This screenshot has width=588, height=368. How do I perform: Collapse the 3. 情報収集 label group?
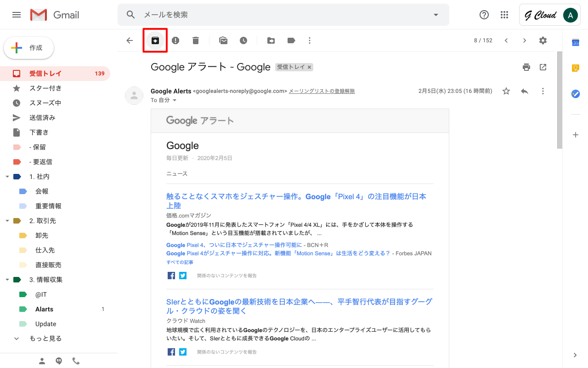click(7, 280)
